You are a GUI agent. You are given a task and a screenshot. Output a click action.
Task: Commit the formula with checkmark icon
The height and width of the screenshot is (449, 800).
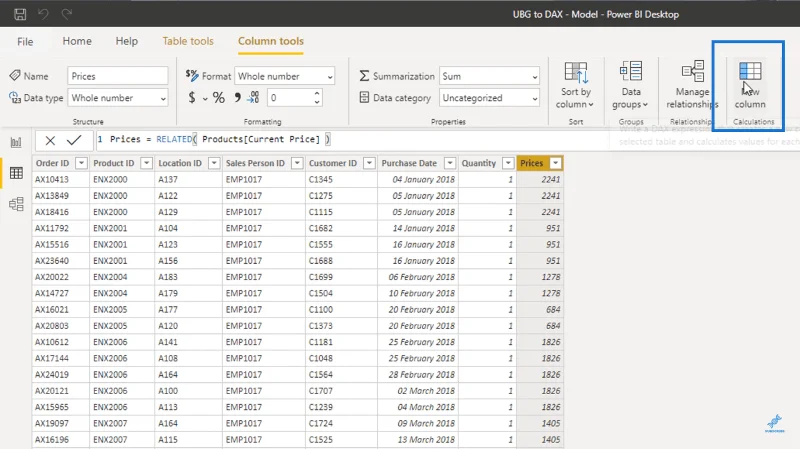(74, 140)
